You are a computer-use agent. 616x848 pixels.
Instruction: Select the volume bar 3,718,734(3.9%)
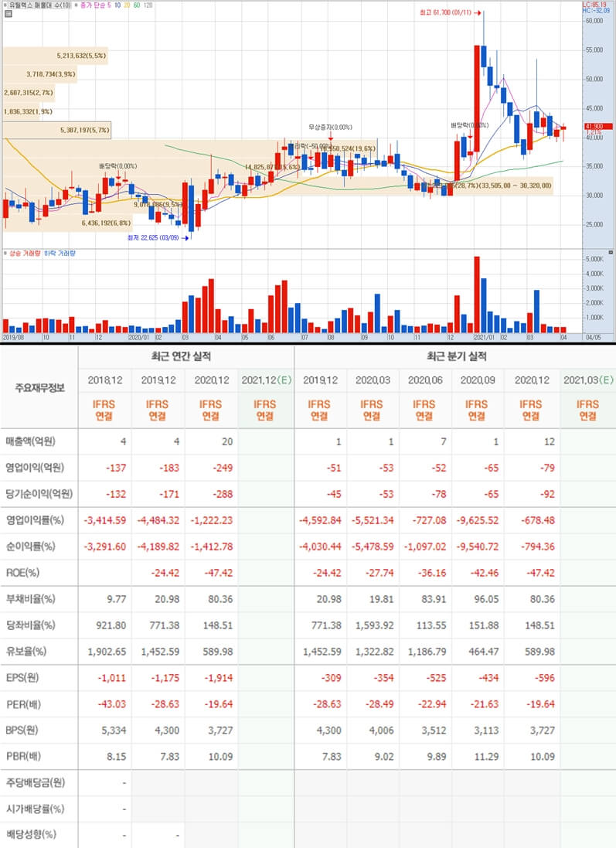pos(40,74)
